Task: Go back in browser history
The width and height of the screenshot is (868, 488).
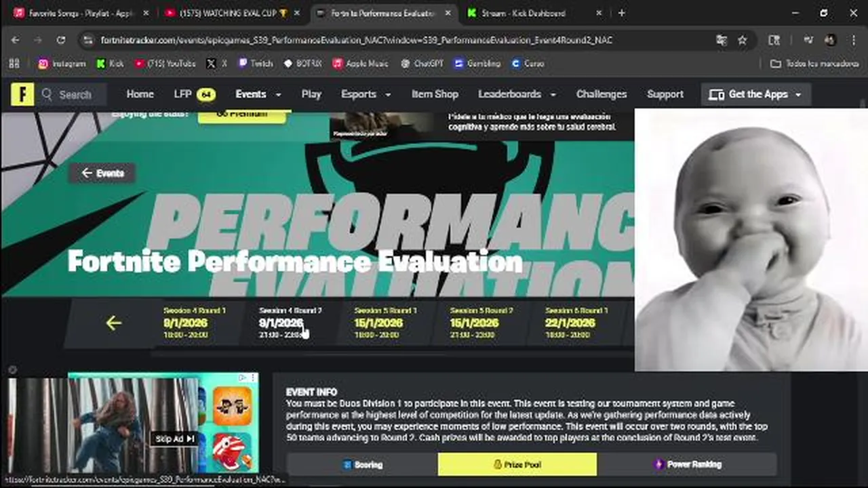Action: pos(15,40)
